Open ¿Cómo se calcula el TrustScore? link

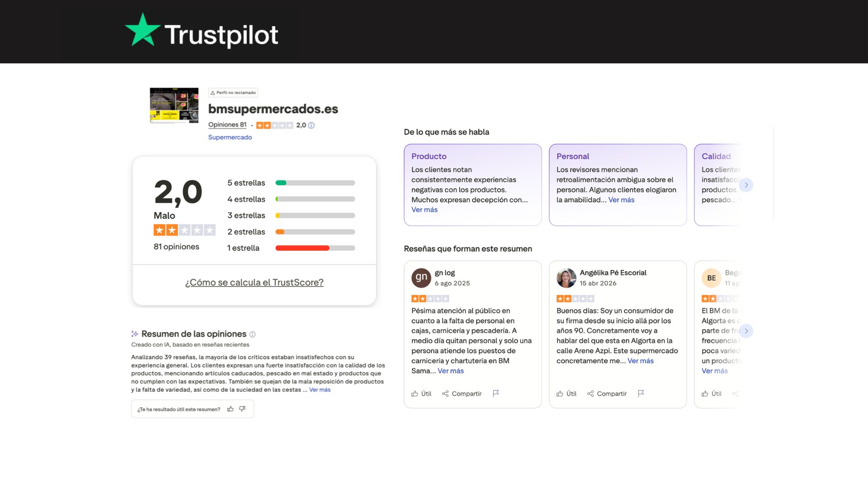[254, 282]
